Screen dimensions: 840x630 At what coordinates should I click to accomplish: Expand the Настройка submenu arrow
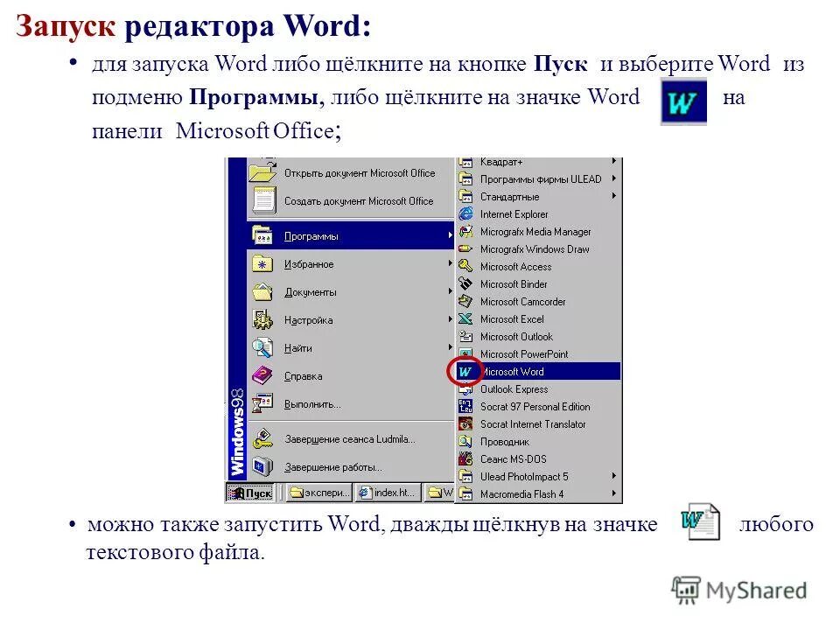pos(450,318)
